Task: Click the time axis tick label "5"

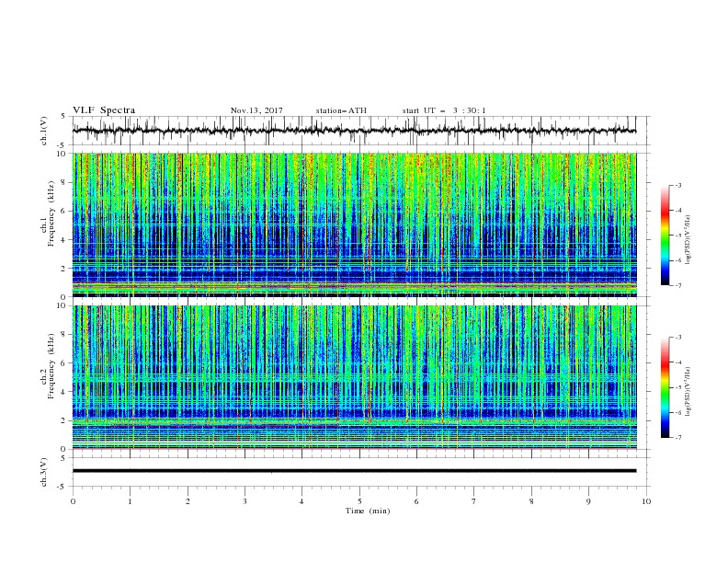Action: coord(359,501)
